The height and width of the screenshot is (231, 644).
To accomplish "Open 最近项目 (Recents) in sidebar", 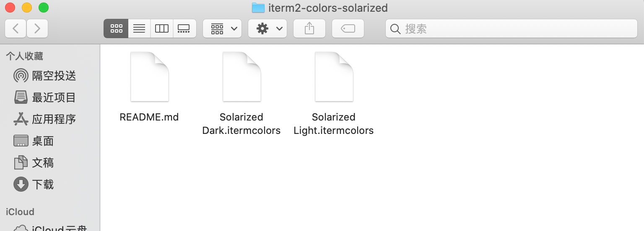I will point(45,98).
